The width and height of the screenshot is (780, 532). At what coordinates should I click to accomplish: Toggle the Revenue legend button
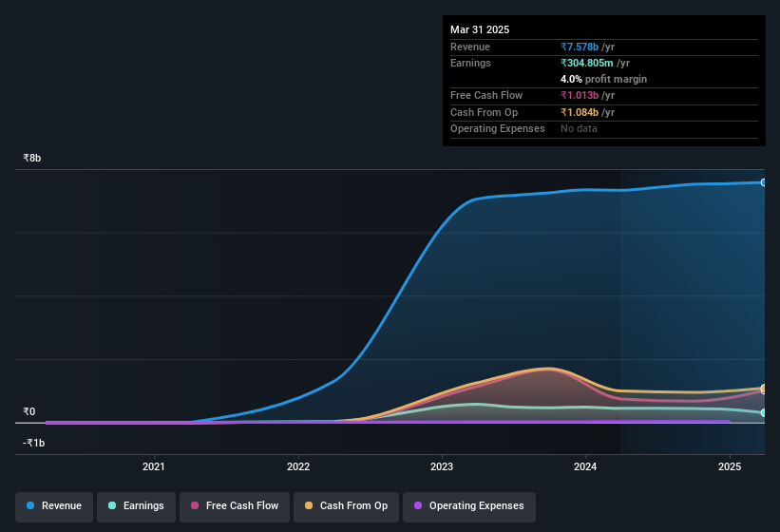point(54,506)
